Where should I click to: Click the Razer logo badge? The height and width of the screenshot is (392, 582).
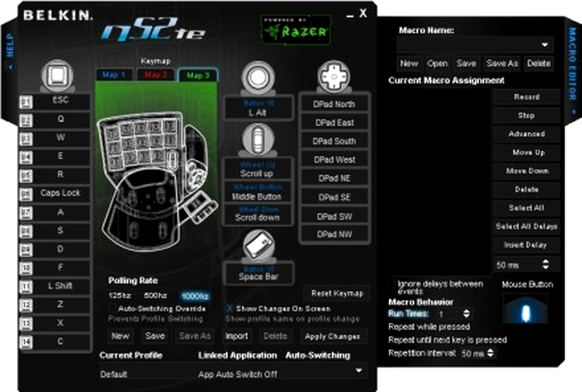click(x=296, y=29)
